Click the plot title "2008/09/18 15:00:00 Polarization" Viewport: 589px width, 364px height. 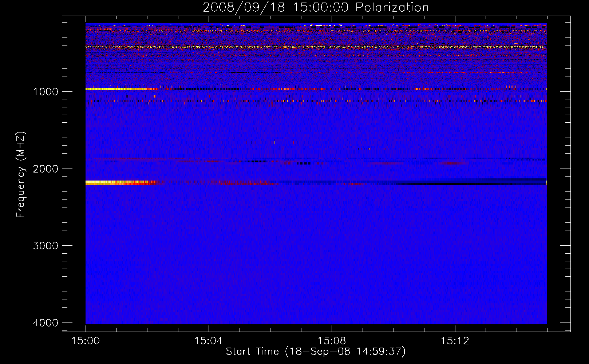tap(316, 7)
